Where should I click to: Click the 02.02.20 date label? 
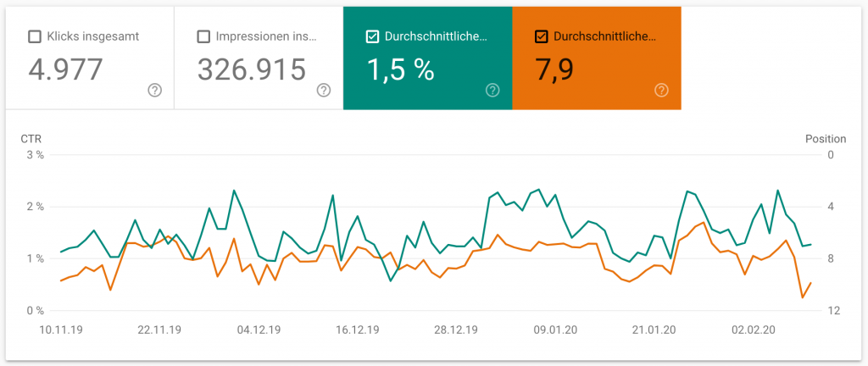pos(753,330)
